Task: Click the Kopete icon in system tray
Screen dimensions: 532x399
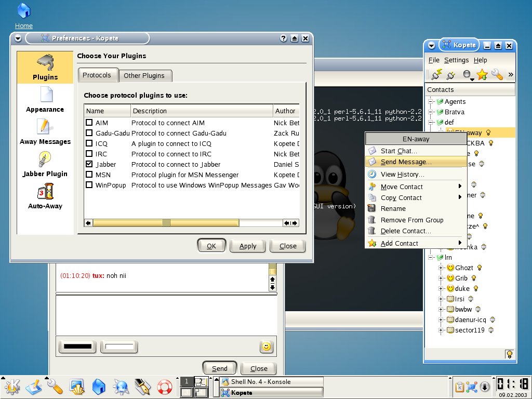Action: pos(471,387)
